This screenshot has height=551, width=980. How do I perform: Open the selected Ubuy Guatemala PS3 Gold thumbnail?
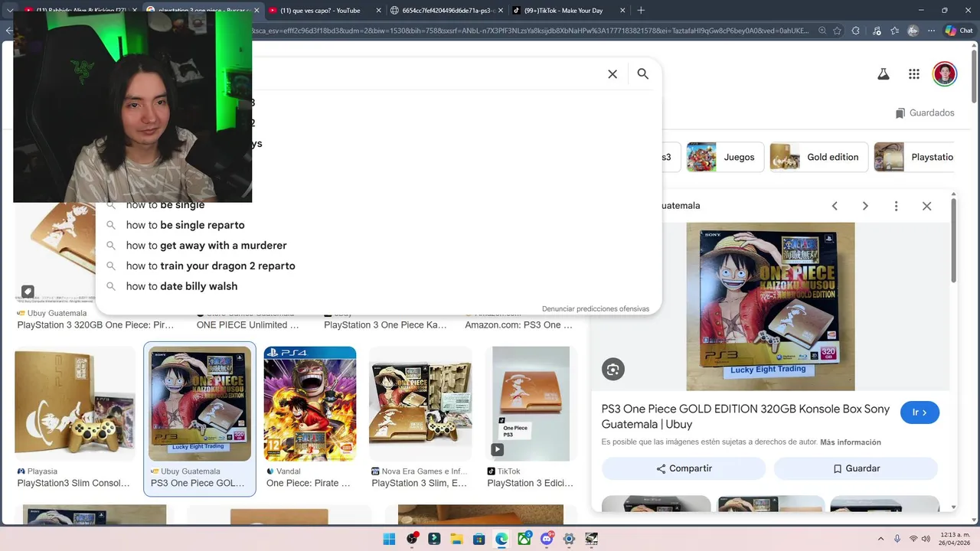(200, 403)
